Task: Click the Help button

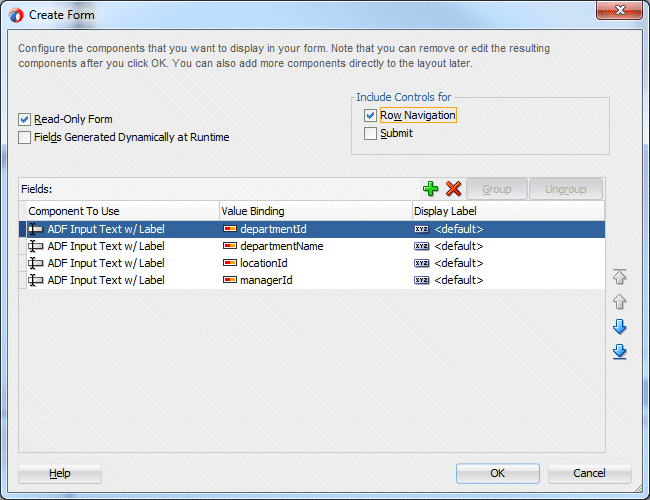Action: point(60,473)
